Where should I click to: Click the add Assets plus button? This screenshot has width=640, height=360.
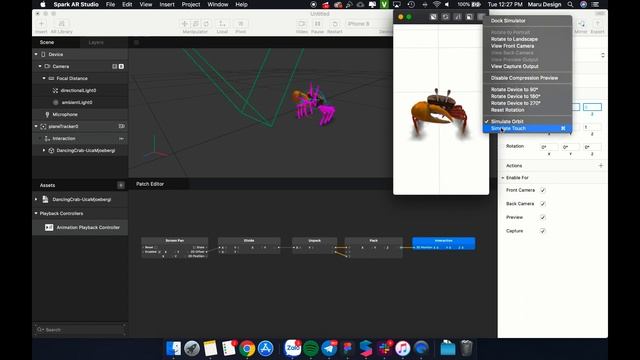pyautogui.click(x=121, y=185)
